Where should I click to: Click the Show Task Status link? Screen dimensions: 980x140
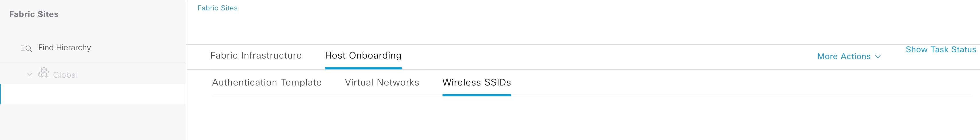[x=940, y=49]
